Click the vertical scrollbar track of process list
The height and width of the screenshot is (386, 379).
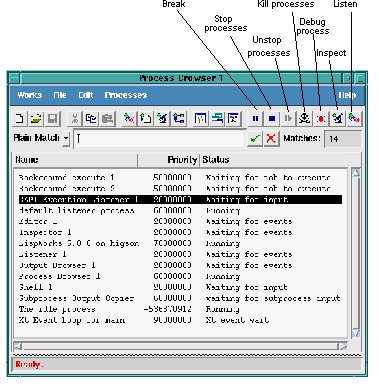[x=356, y=253]
